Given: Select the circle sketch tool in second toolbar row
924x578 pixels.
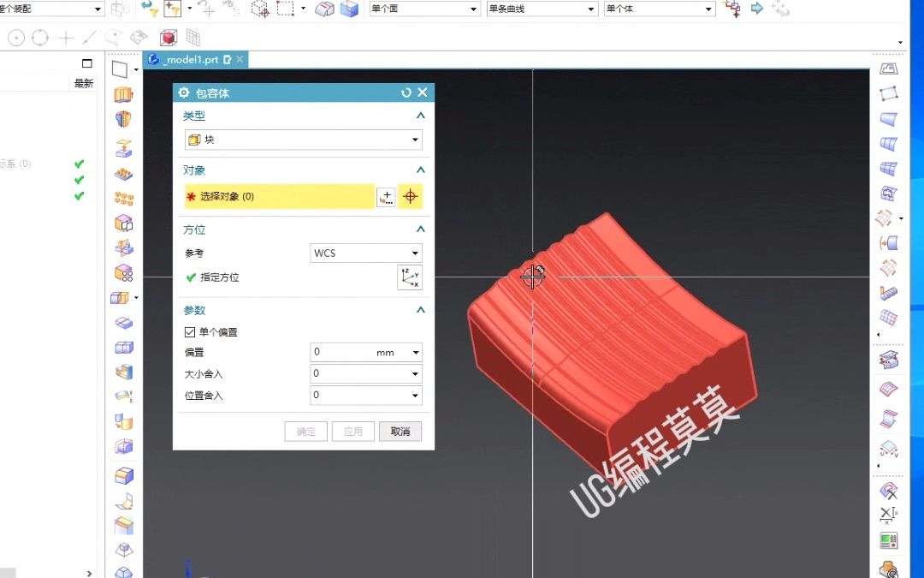Looking at the screenshot, I should pyautogui.click(x=15, y=38).
